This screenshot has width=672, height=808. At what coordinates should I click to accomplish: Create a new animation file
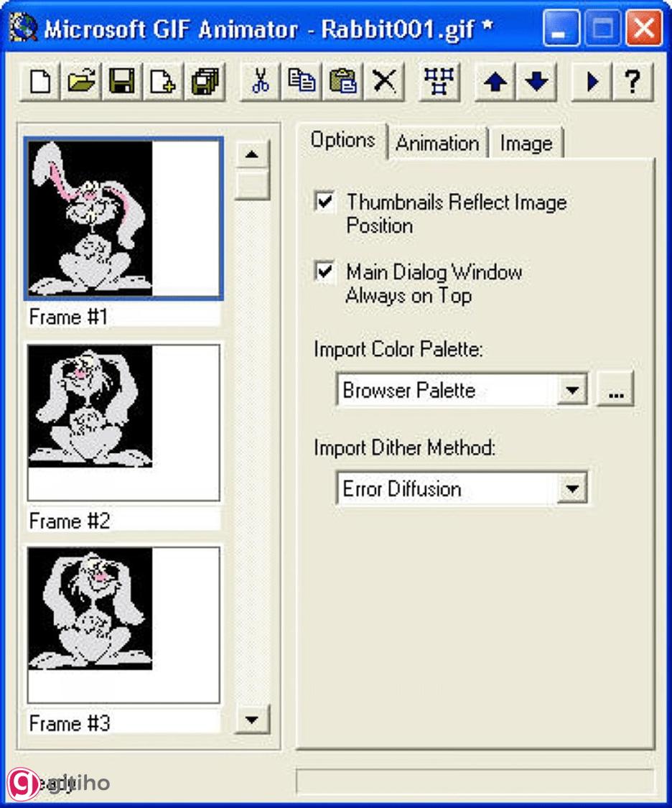coord(39,81)
